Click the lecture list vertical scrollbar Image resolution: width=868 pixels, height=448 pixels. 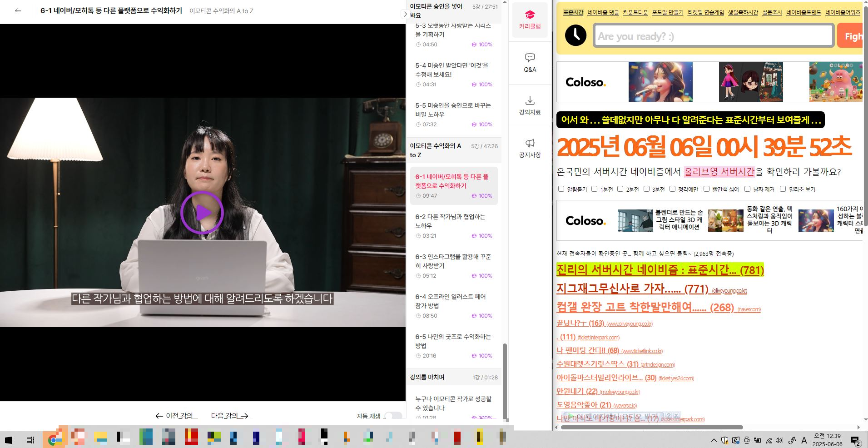coord(504,381)
